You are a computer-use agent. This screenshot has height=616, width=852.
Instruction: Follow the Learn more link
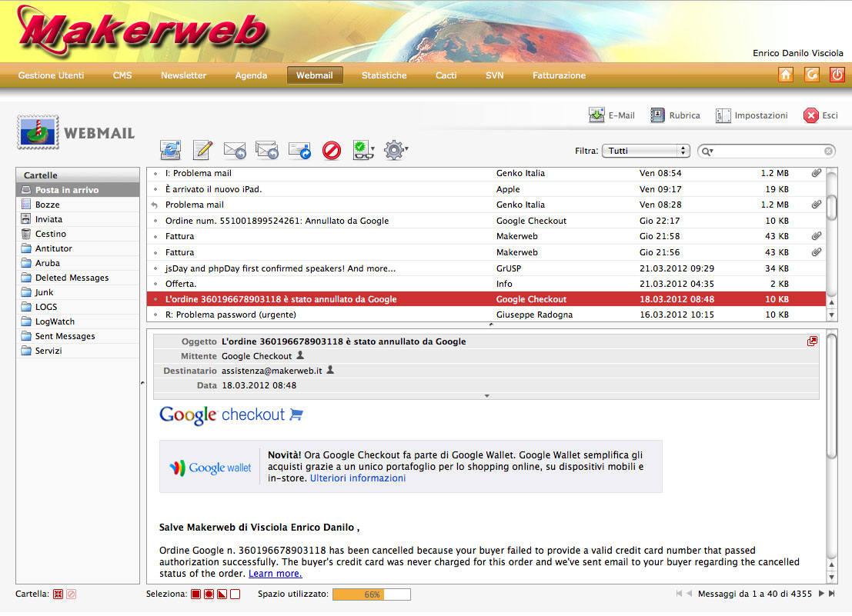coord(275,574)
